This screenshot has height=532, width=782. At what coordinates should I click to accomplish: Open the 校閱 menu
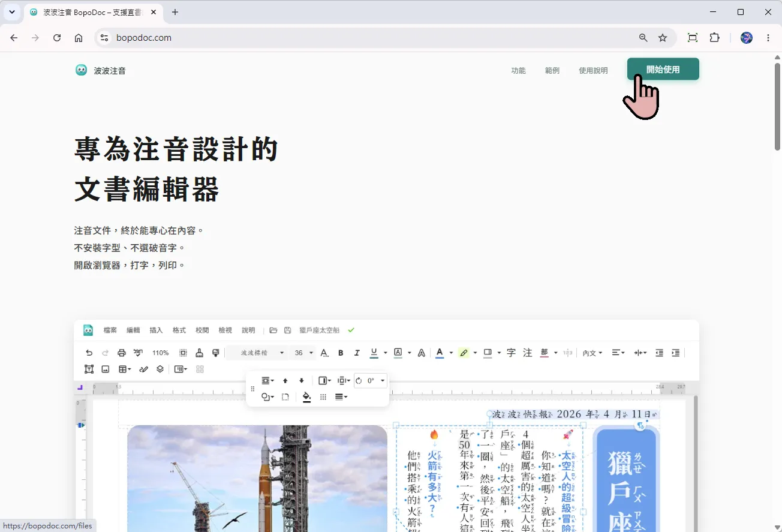tap(202, 330)
